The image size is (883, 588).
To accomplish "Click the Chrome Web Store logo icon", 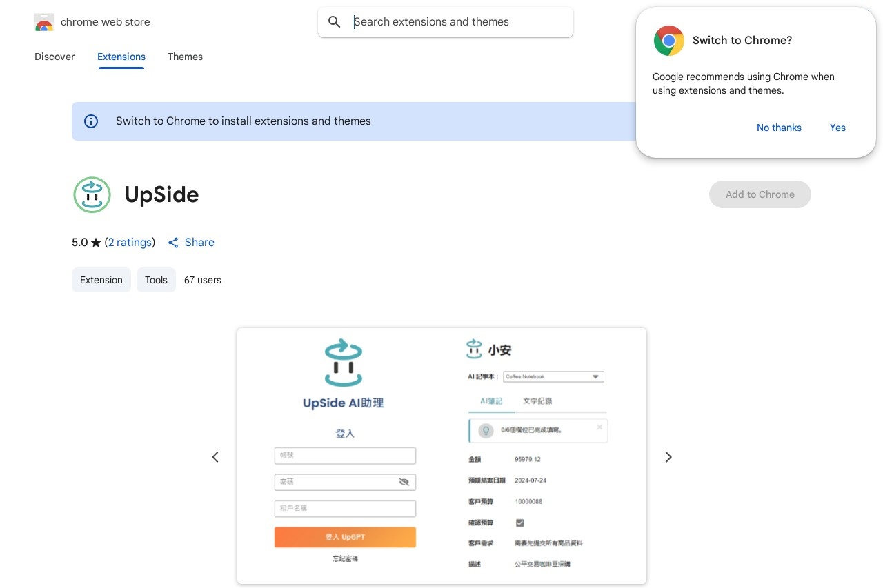I will click(44, 22).
